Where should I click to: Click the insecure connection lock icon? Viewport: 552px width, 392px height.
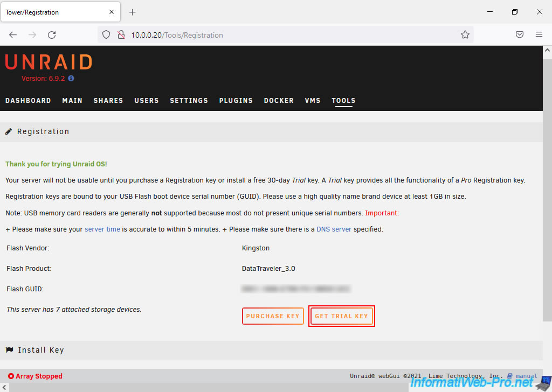[121, 35]
